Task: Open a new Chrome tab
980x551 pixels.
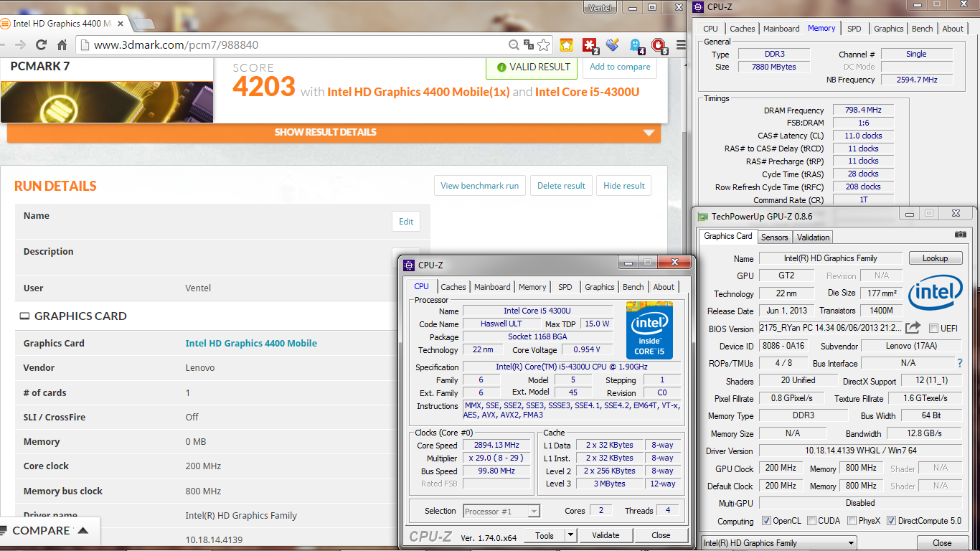Action: click(x=143, y=23)
